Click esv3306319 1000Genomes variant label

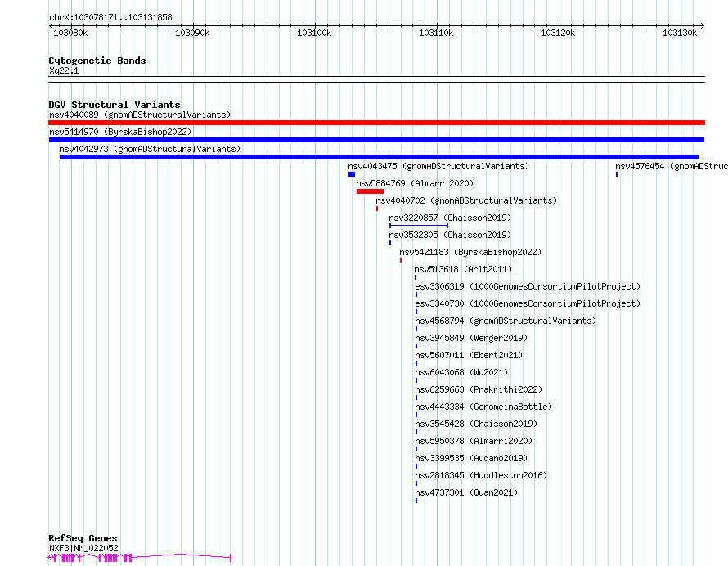pos(528,286)
